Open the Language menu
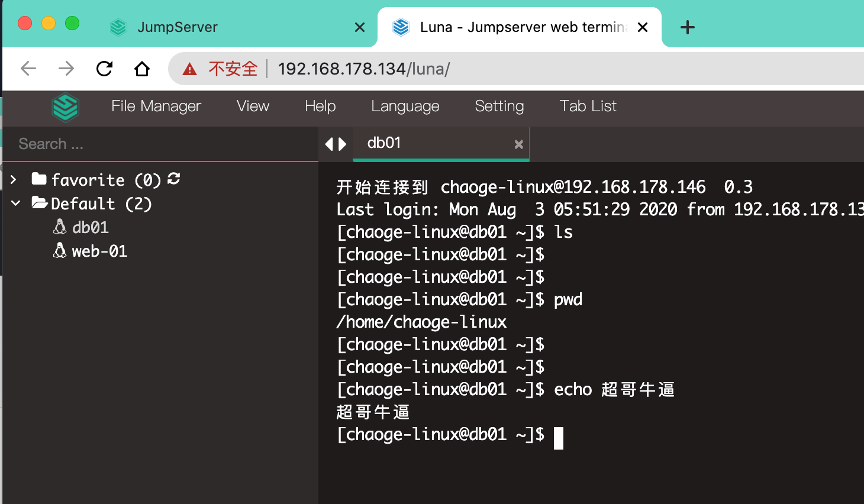Screen dimensions: 864x504 pyautogui.click(x=405, y=106)
